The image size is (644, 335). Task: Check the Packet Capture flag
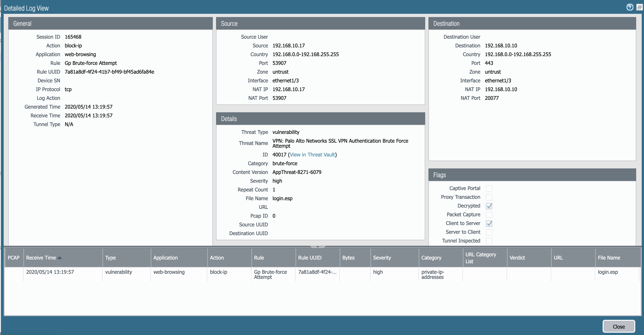pos(489,215)
